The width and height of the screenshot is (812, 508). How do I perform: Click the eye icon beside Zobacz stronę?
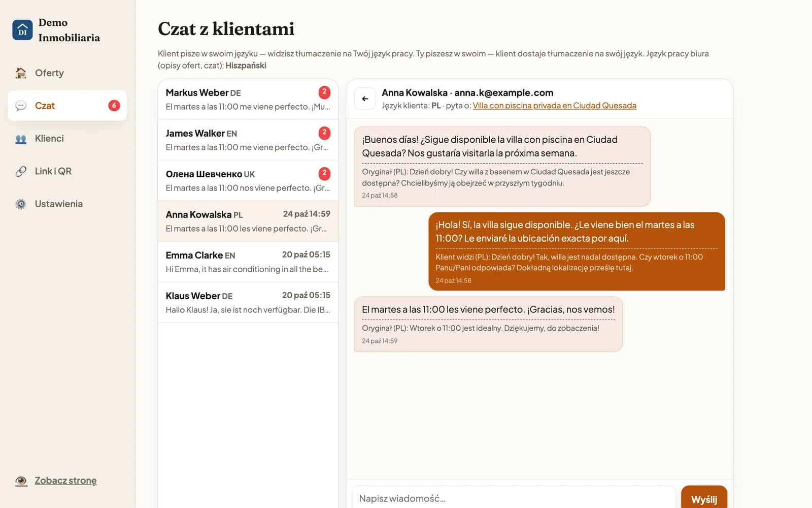(21, 481)
